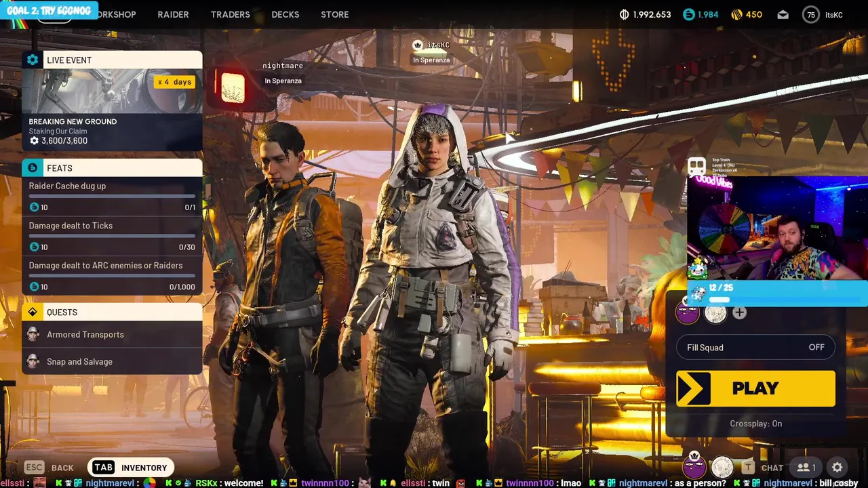This screenshot has width=868, height=488.
Task: Select the Damage dealt to Ticks feat
Action: click(x=112, y=236)
